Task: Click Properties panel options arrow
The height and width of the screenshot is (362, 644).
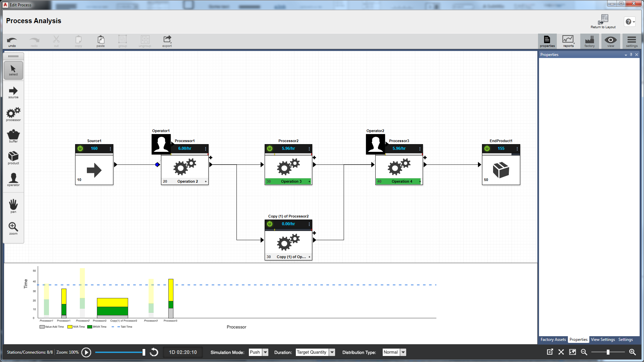Action: [626, 55]
